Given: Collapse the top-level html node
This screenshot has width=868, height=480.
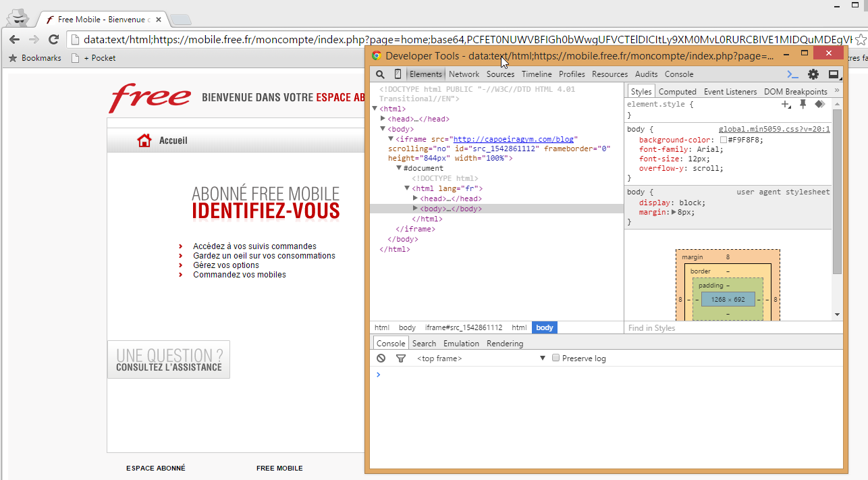Looking at the screenshot, I should tap(375, 109).
